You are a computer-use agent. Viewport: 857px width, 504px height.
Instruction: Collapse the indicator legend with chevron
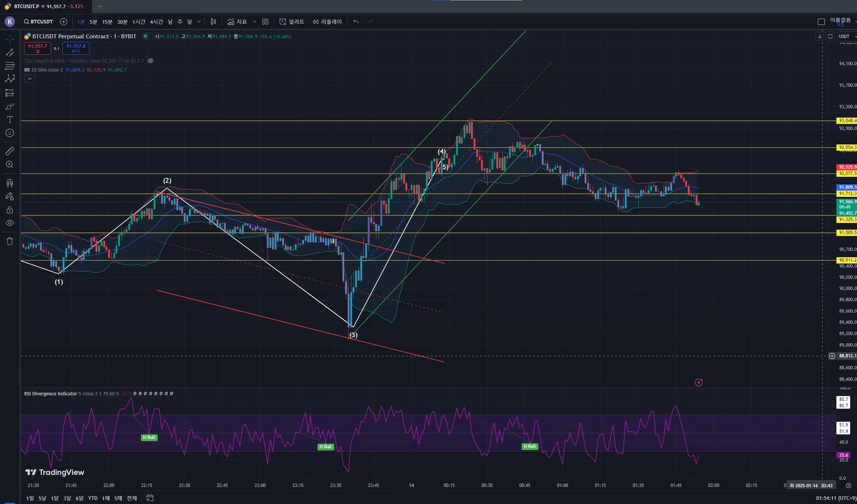(29, 79)
